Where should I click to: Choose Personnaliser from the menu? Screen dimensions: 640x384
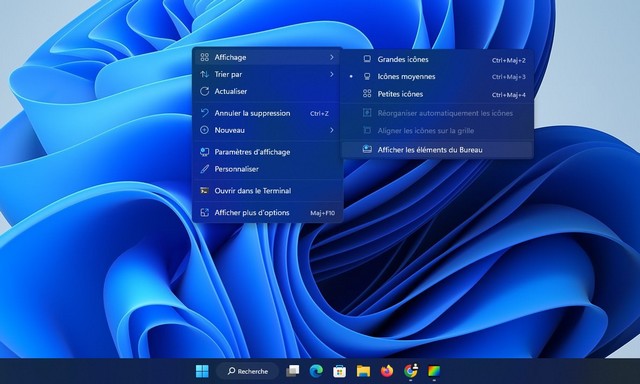(x=267, y=169)
